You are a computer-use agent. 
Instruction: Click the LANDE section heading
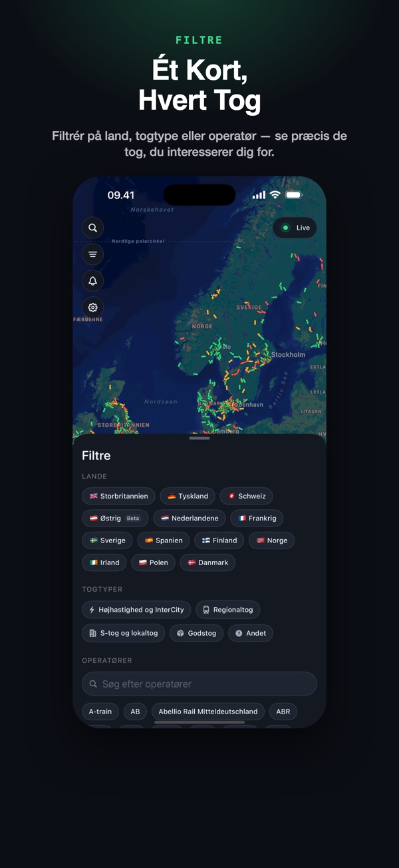click(94, 477)
